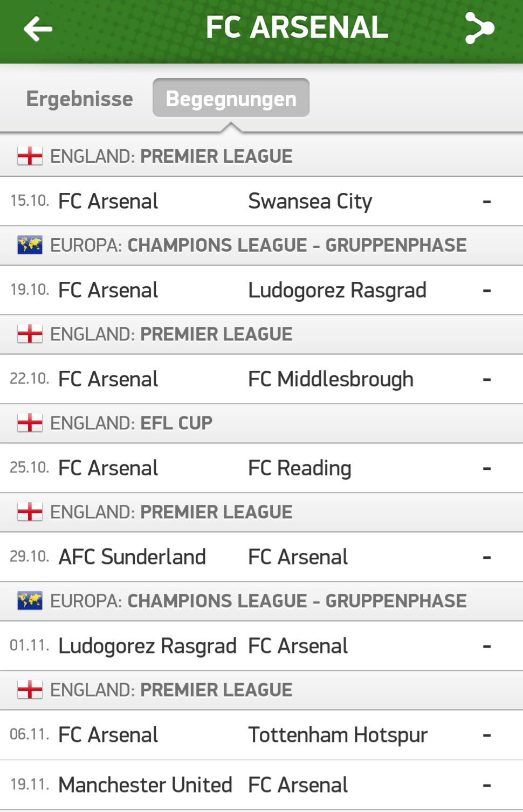Tap the back arrow icon
Image resolution: width=523 pixels, height=812 pixels.
pyautogui.click(x=38, y=28)
